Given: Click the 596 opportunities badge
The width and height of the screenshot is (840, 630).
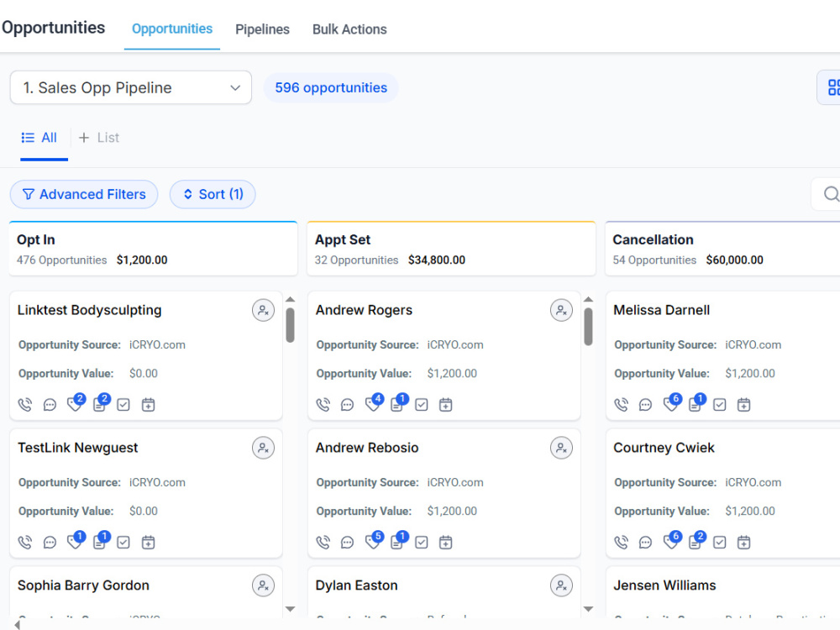Looking at the screenshot, I should tap(331, 87).
